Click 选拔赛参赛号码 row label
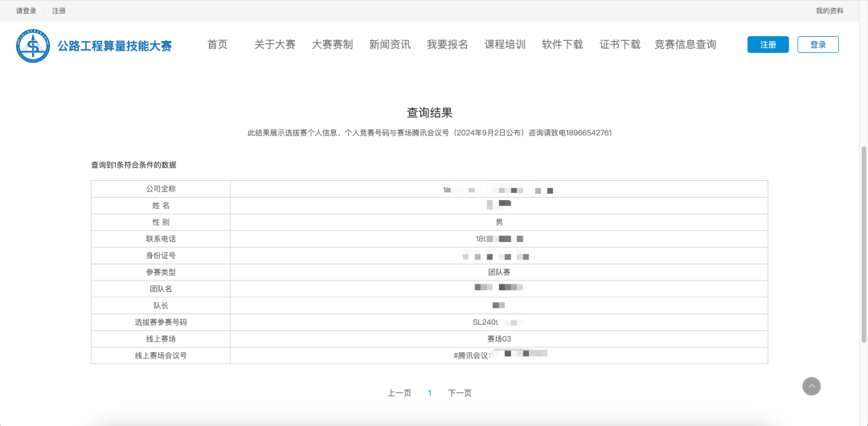The height and width of the screenshot is (426, 868). pos(161,322)
